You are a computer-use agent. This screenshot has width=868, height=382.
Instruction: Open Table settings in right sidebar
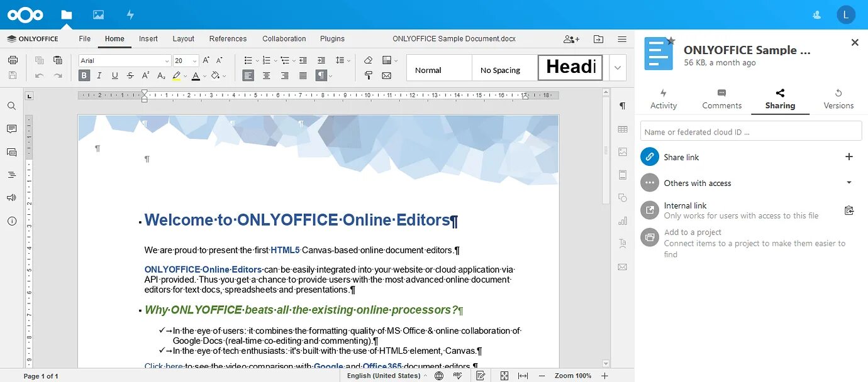(623, 129)
